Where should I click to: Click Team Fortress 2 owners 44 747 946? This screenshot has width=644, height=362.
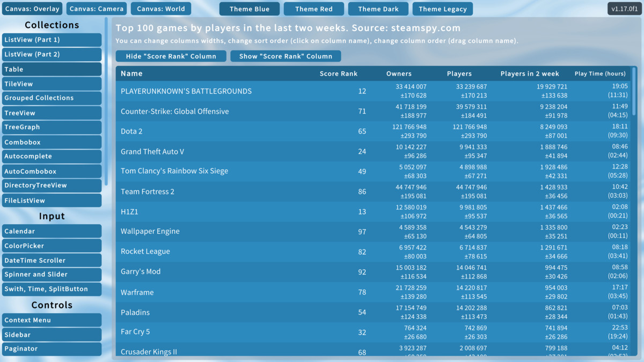[x=411, y=187]
